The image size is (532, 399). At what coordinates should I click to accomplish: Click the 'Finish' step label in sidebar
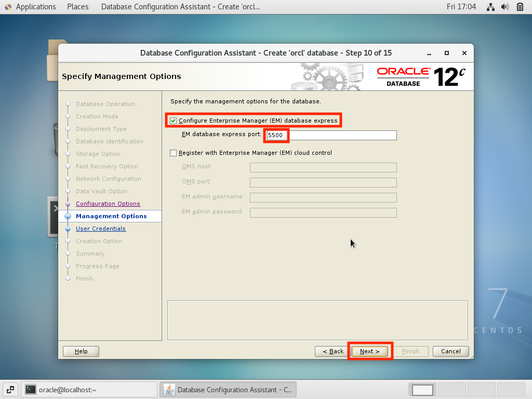[x=84, y=278]
